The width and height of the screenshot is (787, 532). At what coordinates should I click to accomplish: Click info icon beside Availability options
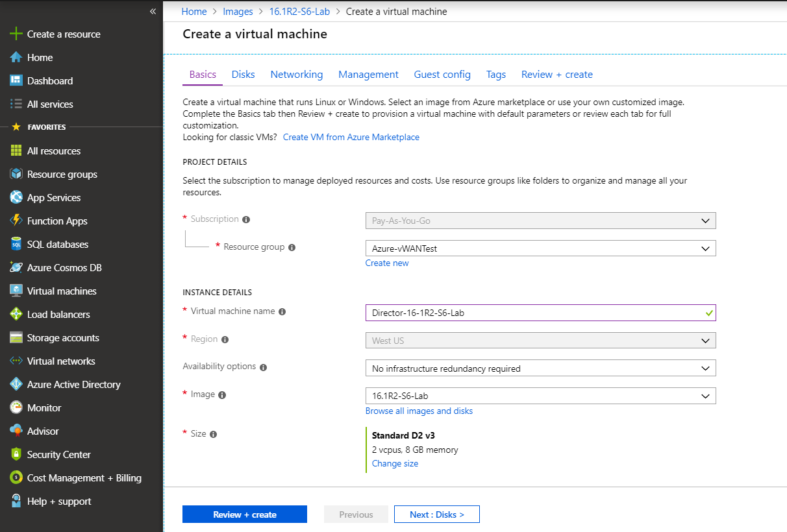click(263, 367)
